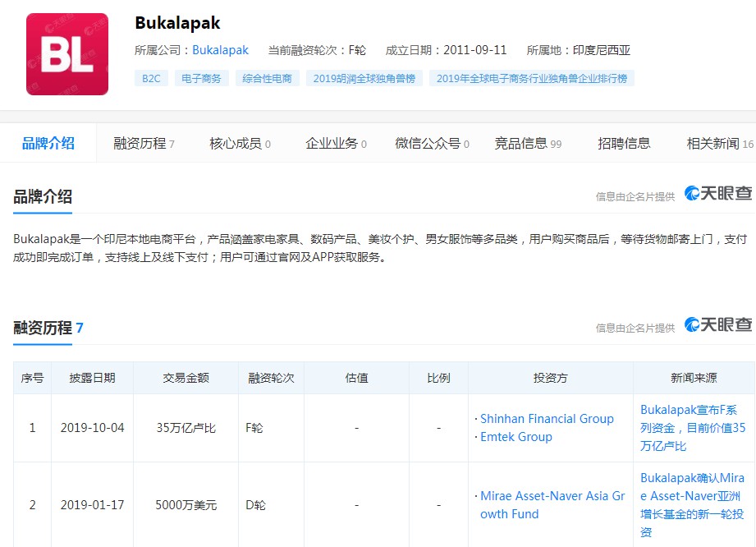This screenshot has width=756, height=547.
Task: Open the Emtek Group investor link
Action: (515, 437)
